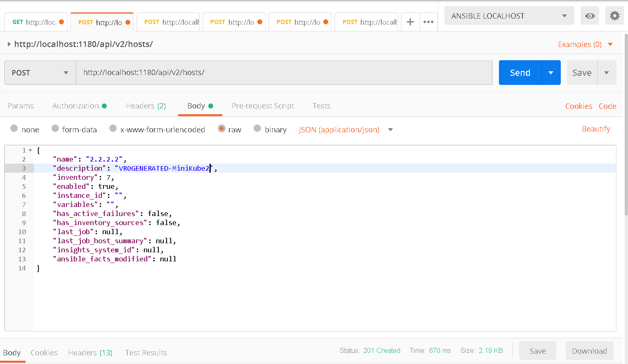This screenshot has width=628, height=364.
Task: Click the Beautify link
Action: pyautogui.click(x=596, y=129)
